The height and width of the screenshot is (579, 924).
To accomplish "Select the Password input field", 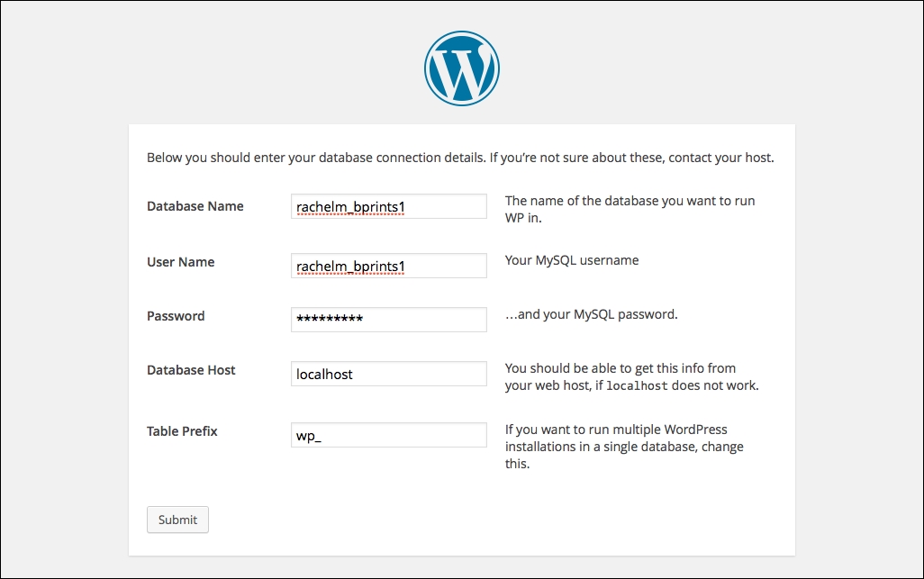I will click(x=389, y=320).
